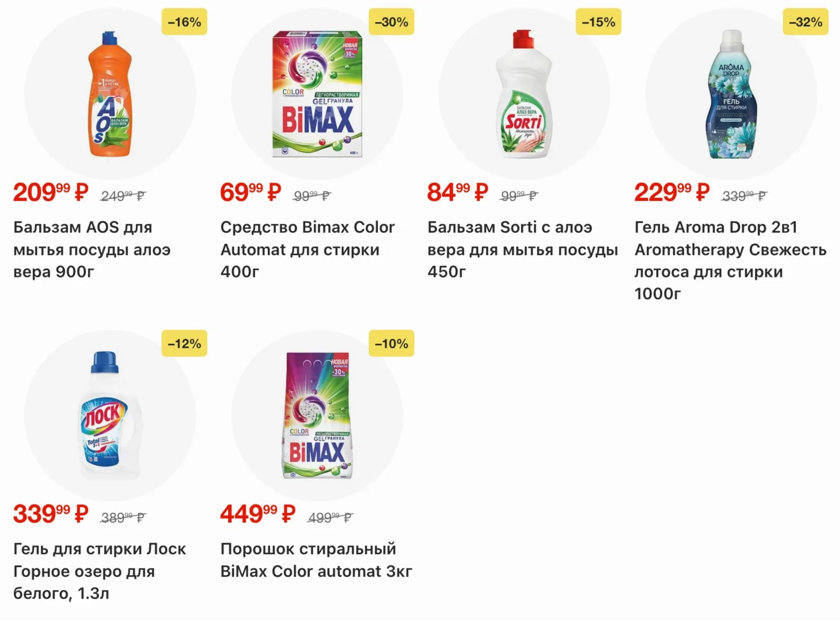Open link Гель Aroma Drop 2в1 Aromatherapy

coord(730,261)
